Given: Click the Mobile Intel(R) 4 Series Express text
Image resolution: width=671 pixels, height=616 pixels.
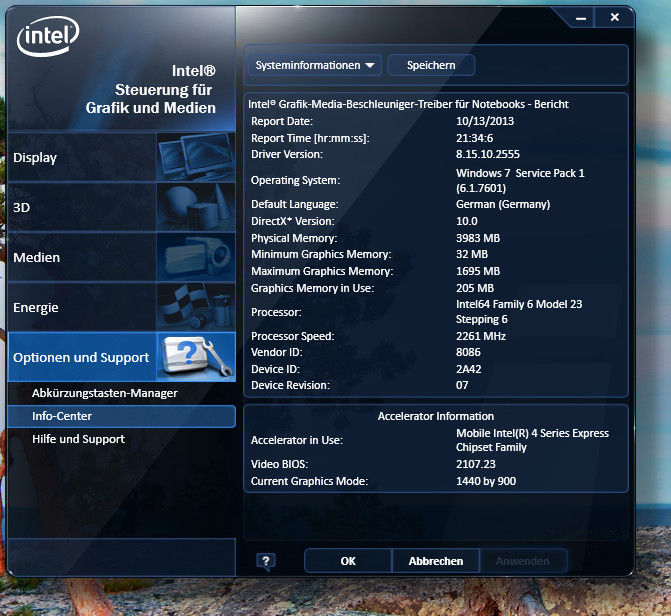Looking at the screenshot, I should (532, 433).
